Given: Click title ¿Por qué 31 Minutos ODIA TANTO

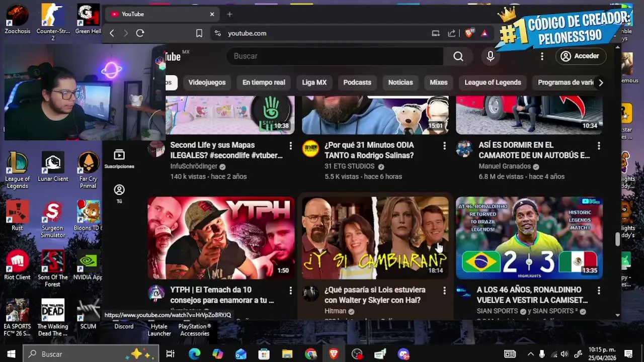Looking at the screenshot, I should click(369, 150).
